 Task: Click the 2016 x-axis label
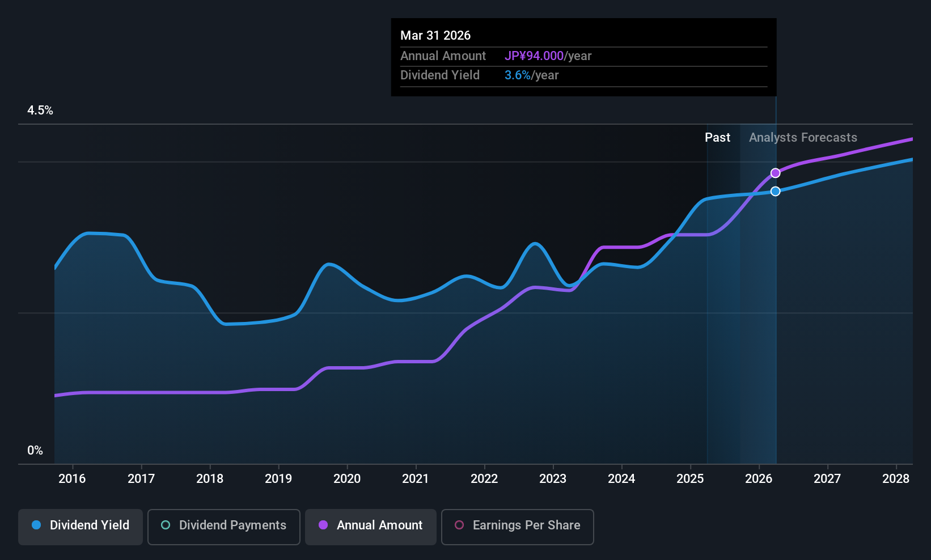[72, 479]
